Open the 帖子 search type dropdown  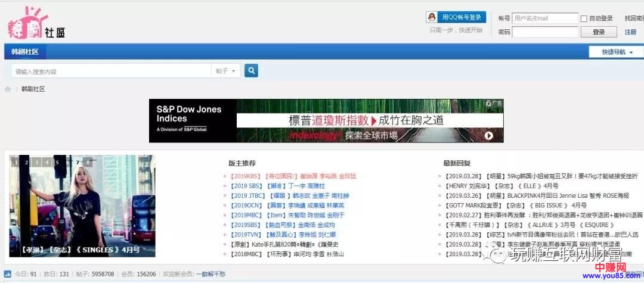coord(225,71)
